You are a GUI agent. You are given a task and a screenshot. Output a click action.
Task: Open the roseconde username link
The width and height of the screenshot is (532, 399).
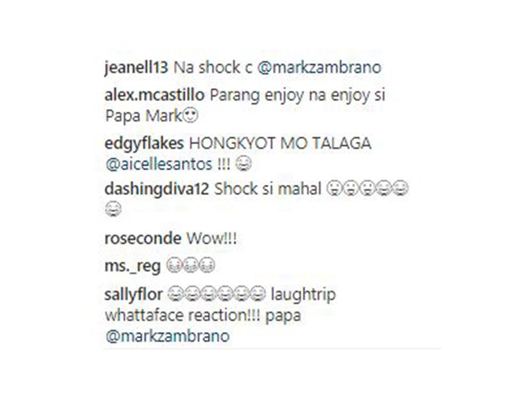point(143,239)
